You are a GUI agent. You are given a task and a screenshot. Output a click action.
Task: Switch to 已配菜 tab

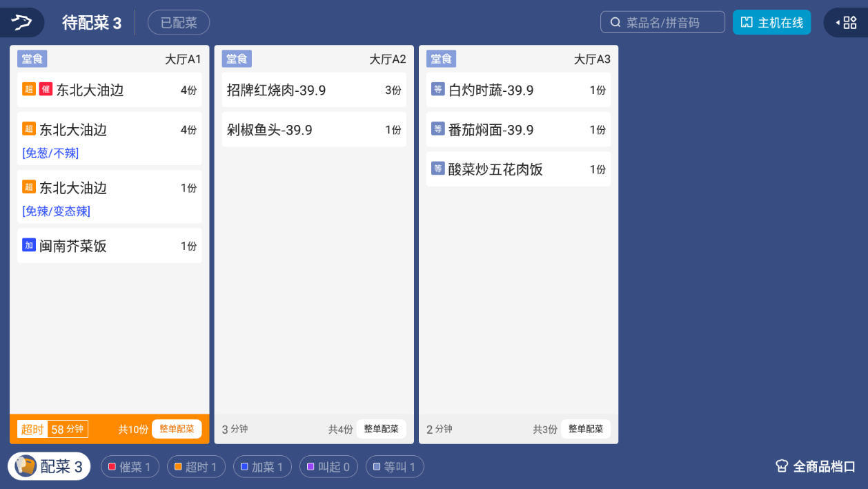click(179, 23)
